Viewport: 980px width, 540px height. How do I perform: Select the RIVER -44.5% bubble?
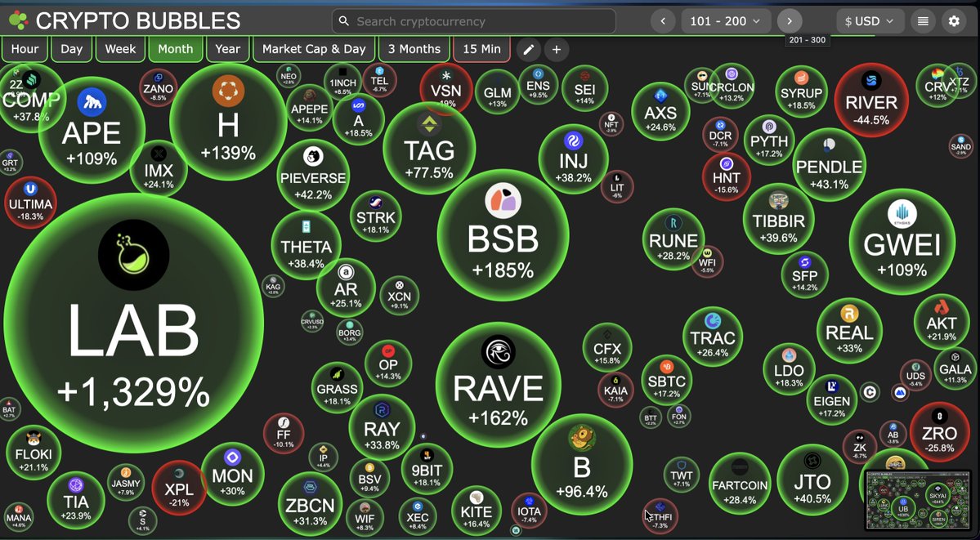click(x=871, y=100)
